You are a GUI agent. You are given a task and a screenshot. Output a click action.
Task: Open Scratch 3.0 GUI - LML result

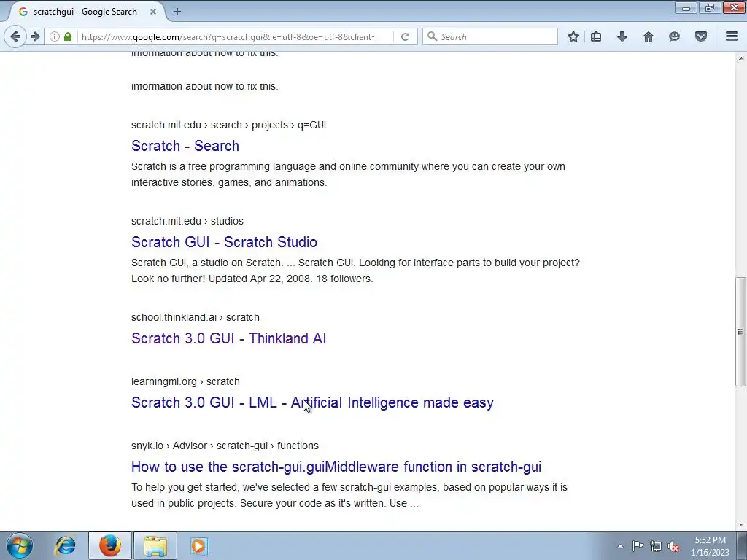pyautogui.click(x=312, y=402)
